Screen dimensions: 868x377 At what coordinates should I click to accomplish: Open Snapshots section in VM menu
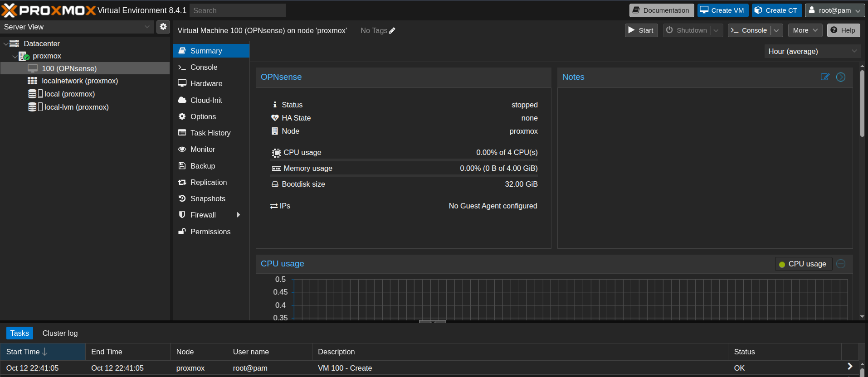(208, 198)
